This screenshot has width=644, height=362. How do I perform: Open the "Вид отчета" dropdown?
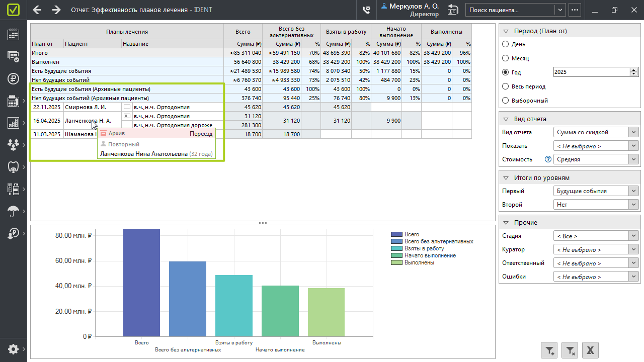tap(596, 132)
